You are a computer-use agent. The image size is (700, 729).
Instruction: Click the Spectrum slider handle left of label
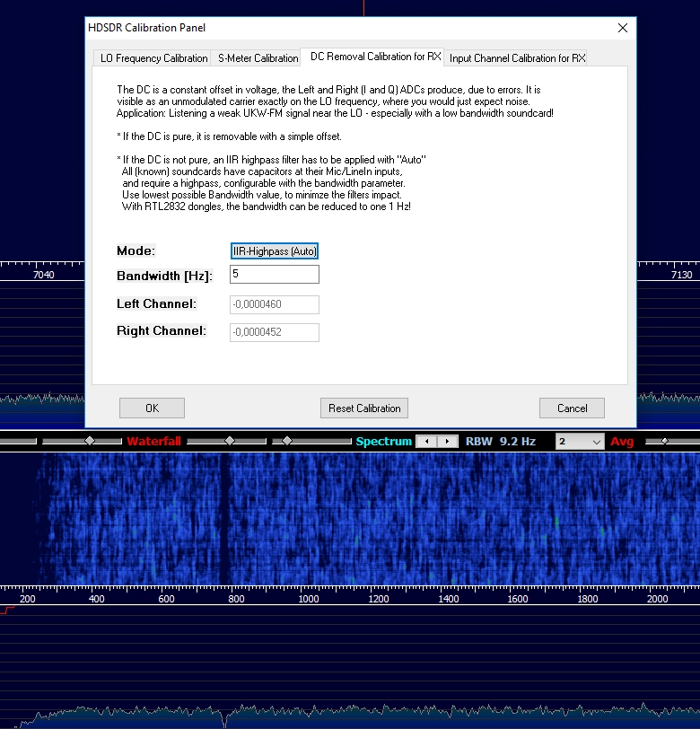[x=287, y=441]
